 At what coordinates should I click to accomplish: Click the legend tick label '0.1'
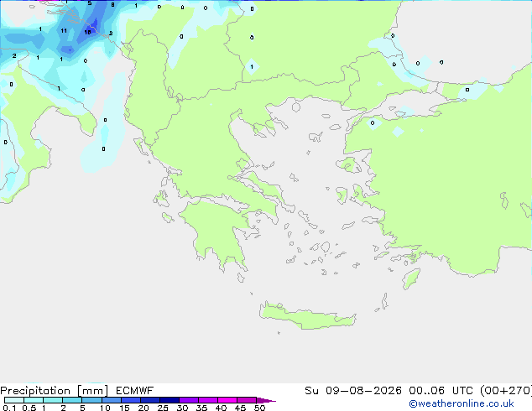click(9, 408)
